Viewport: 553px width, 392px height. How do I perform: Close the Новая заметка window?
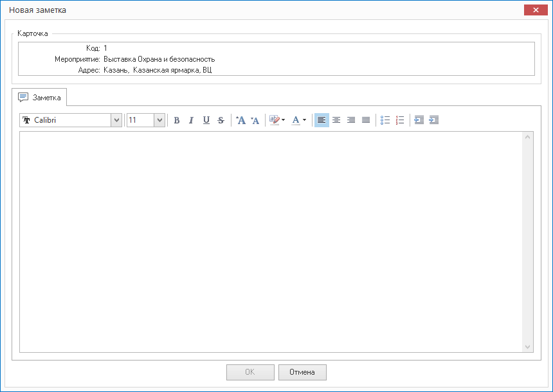536,10
